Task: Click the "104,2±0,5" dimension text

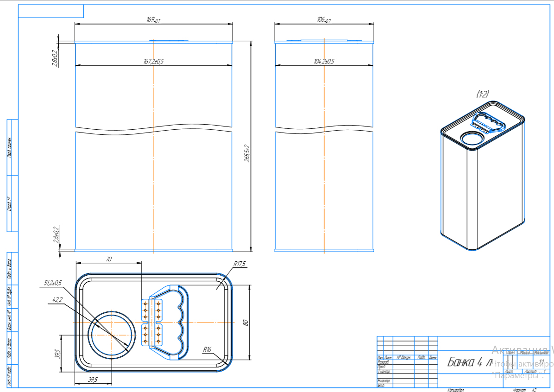Action: pos(324,62)
